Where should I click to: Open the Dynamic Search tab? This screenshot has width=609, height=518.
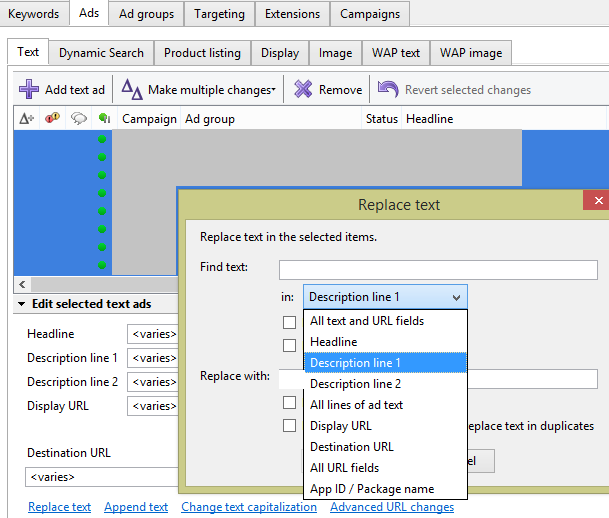pos(101,53)
